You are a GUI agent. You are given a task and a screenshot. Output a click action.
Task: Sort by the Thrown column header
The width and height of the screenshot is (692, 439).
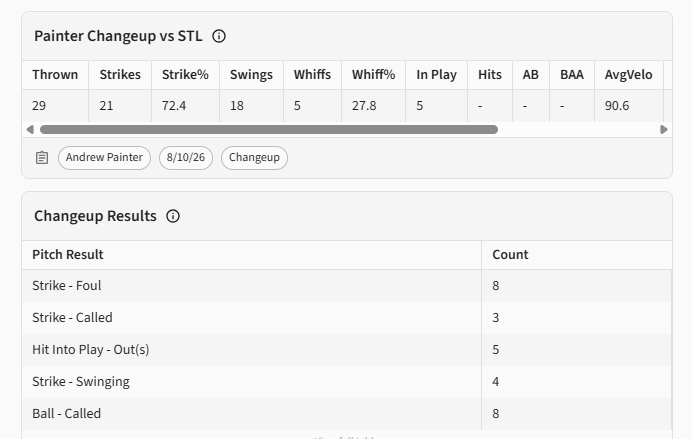click(x=55, y=75)
